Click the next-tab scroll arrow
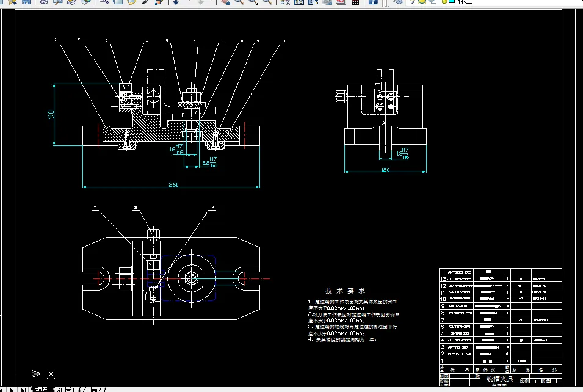Screen dimensions: 583x392 tap(12, 390)
